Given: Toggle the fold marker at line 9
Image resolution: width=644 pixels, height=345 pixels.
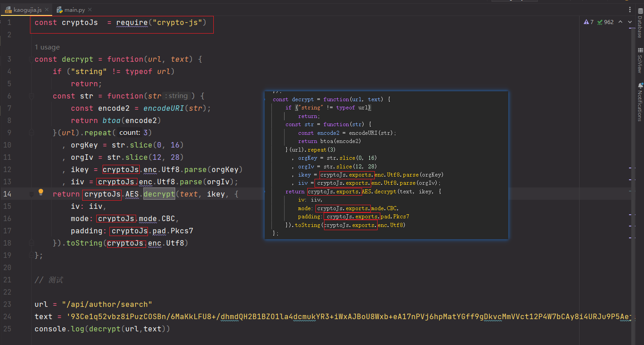Looking at the screenshot, I should click(31, 133).
